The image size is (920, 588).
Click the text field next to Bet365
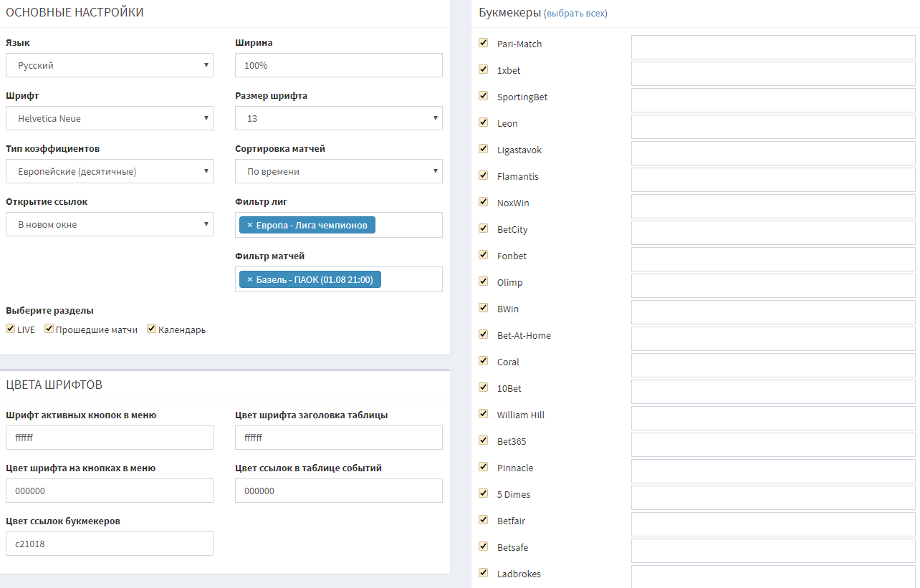(x=773, y=445)
